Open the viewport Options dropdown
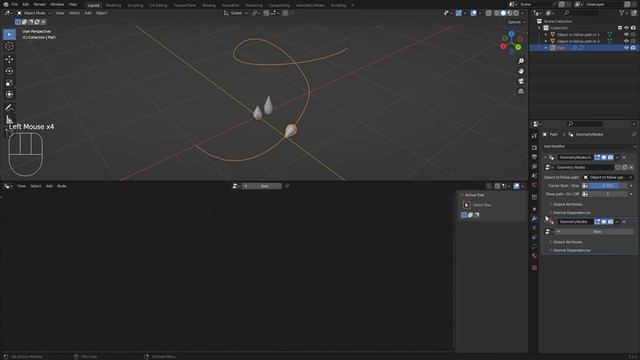The image size is (640, 360). tap(516, 22)
